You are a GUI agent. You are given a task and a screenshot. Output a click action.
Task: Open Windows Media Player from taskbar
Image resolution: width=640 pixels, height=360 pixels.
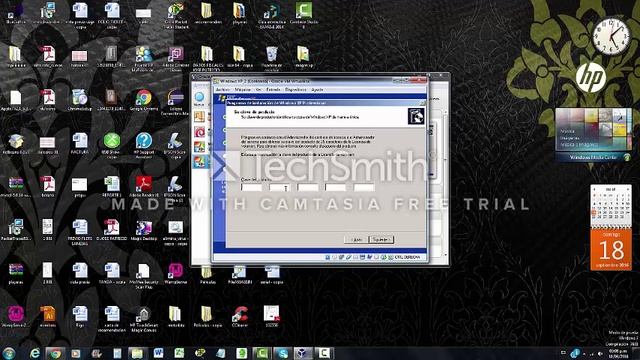coord(76,353)
